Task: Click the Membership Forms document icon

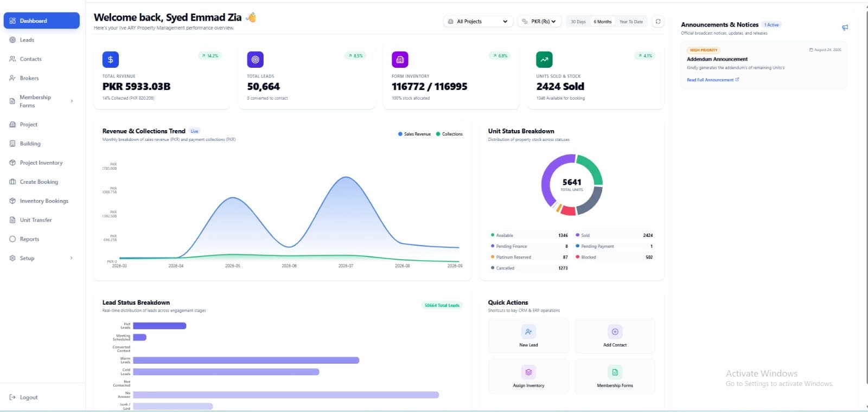Action: pyautogui.click(x=615, y=372)
